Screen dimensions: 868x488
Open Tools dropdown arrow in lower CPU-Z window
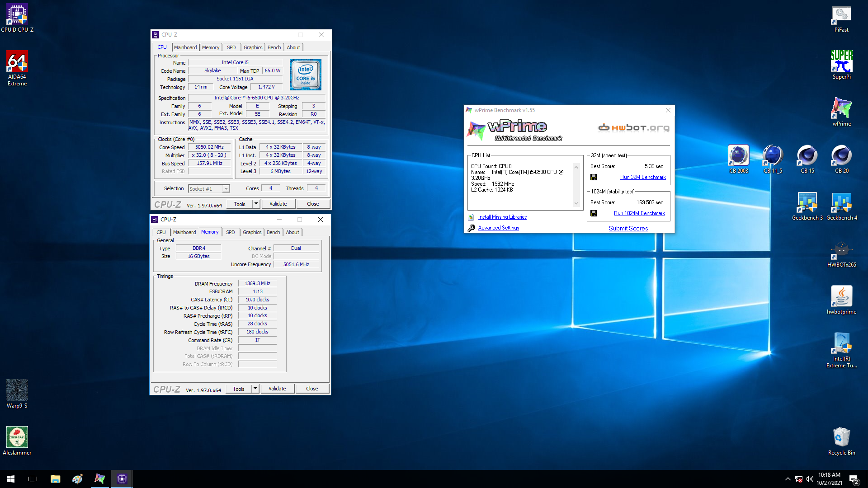(255, 389)
